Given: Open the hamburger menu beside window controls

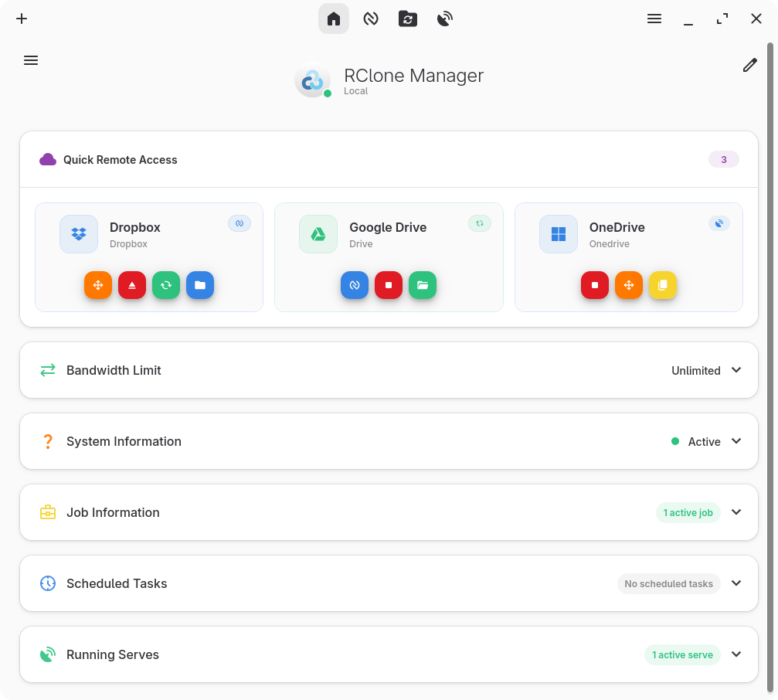Looking at the screenshot, I should point(654,19).
